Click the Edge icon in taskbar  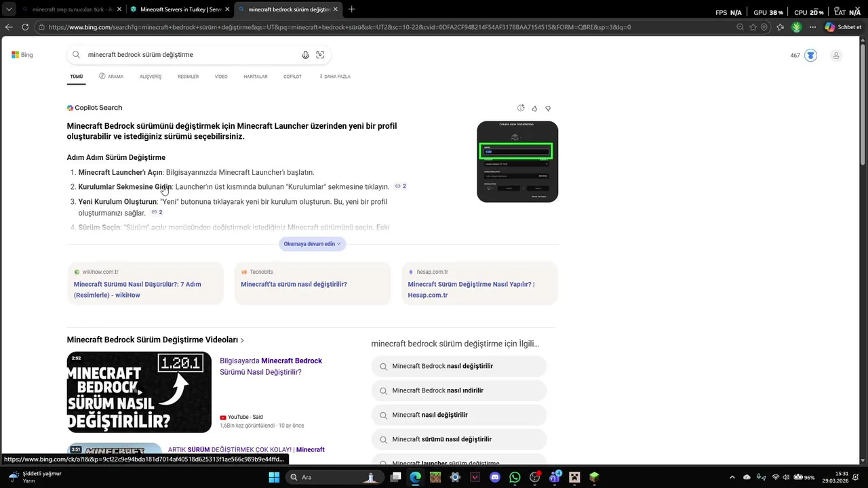[x=415, y=477]
